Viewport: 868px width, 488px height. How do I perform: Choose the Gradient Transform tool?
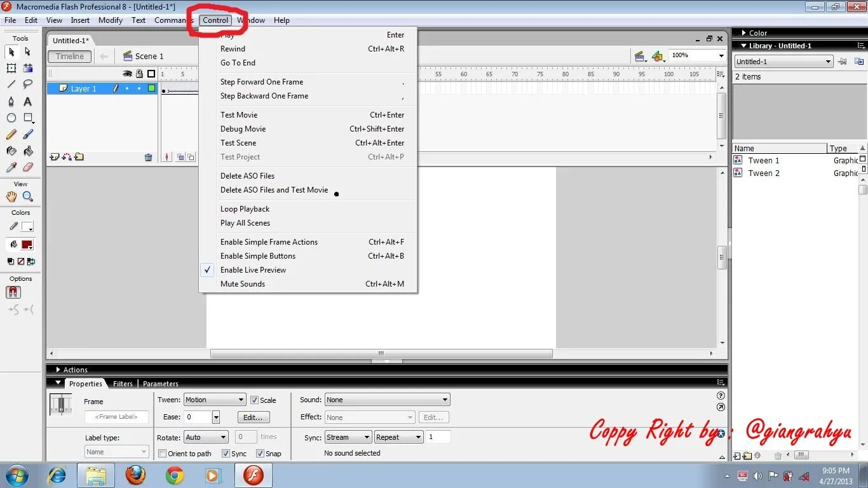[x=28, y=68]
